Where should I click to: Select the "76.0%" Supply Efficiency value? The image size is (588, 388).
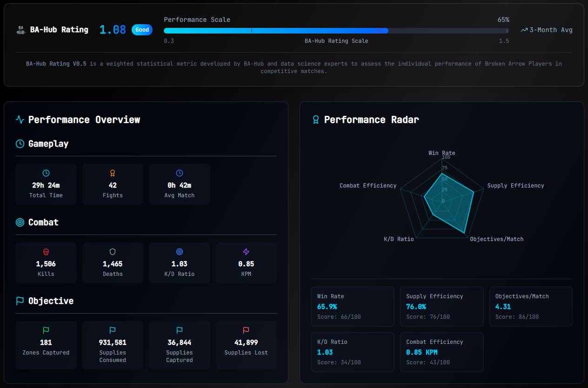tap(416, 307)
